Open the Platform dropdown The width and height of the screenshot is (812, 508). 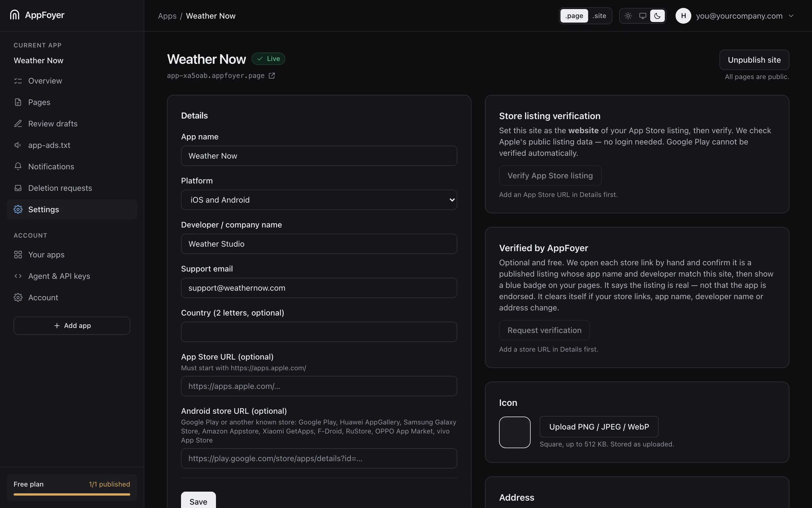(x=319, y=200)
